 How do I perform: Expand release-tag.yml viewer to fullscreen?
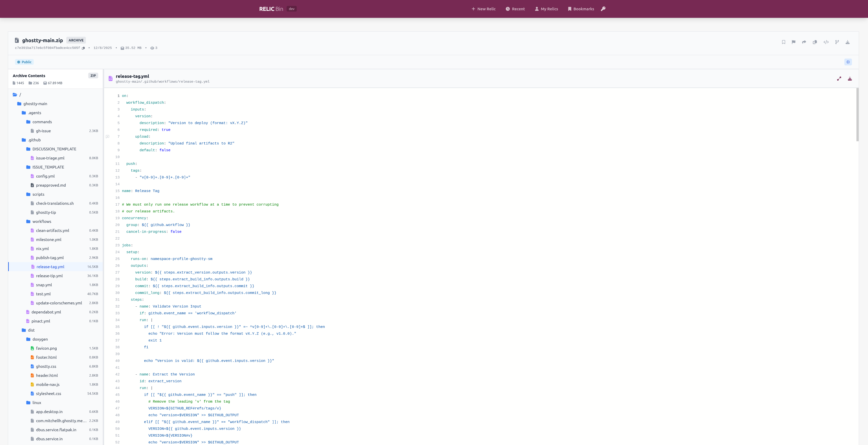[x=839, y=79]
